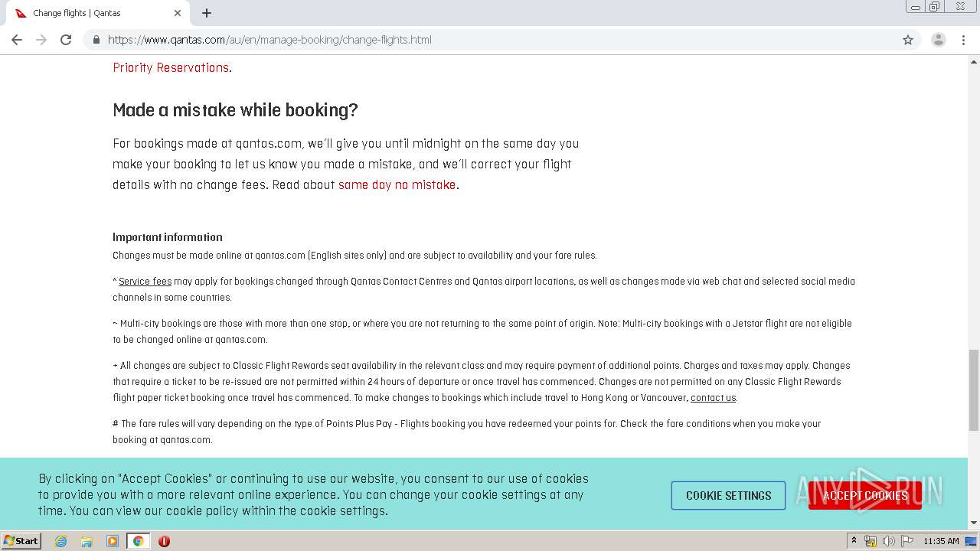Viewport: 980px width, 551px height.
Task: Follow the contact us link
Action: [713, 398]
